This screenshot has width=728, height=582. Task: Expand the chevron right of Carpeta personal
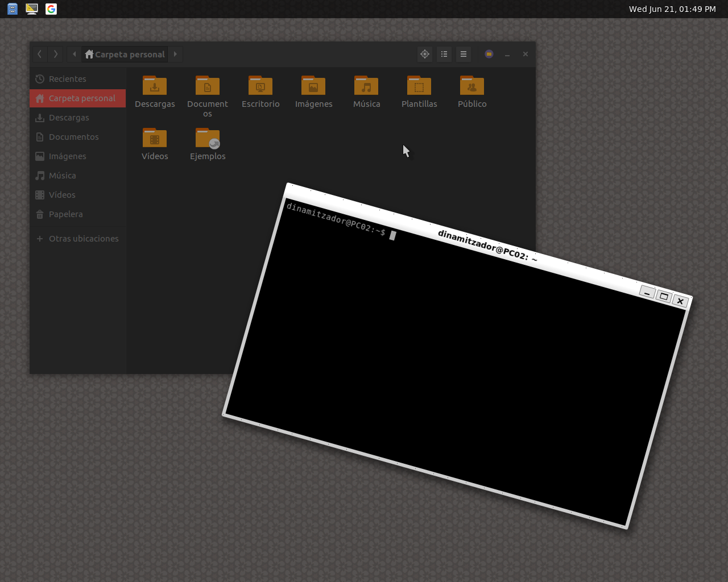(x=175, y=53)
